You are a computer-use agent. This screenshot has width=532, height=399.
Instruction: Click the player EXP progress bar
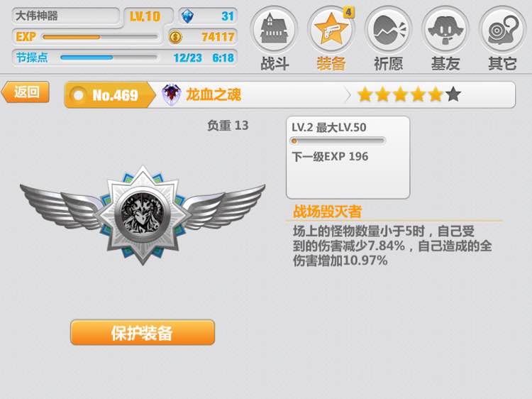point(100,37)
